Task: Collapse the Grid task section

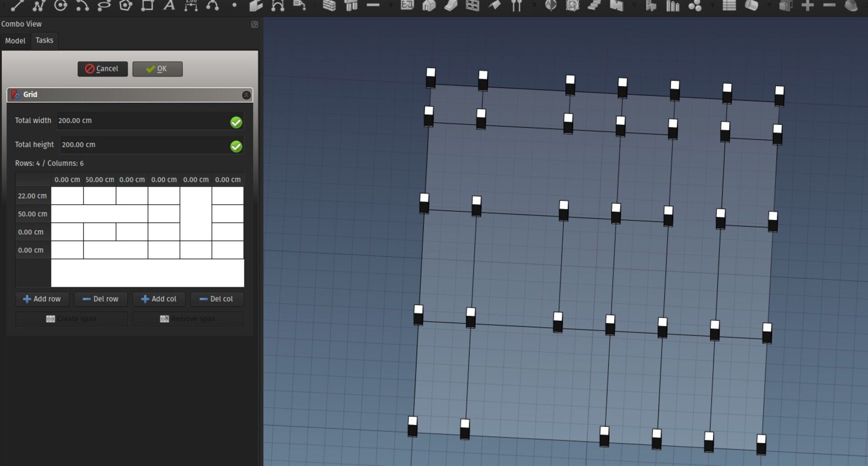Action: tap(246, 95)
